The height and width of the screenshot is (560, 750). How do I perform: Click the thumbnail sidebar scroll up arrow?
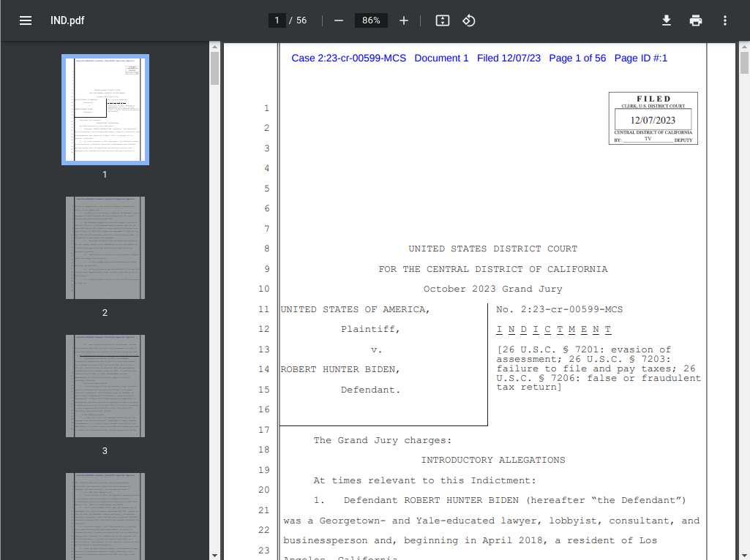[215, 47]
